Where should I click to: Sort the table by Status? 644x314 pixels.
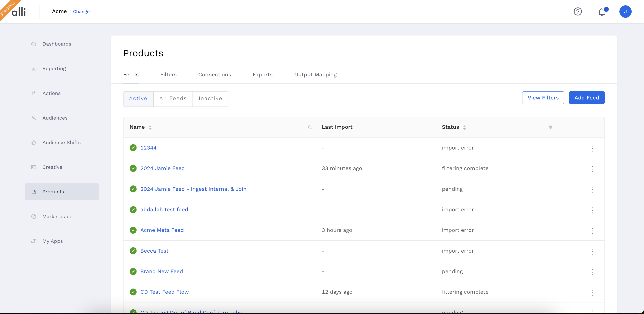(x=464, y=127)
